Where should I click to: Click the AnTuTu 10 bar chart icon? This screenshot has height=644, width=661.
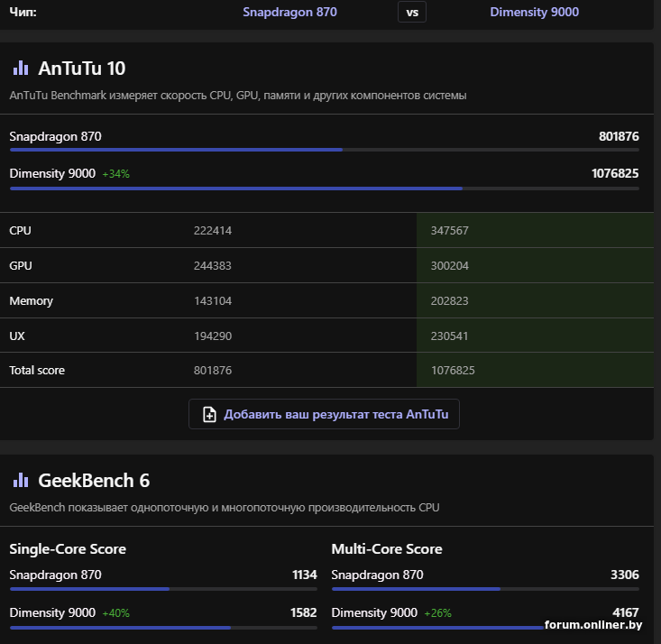(x=21, y=68)
